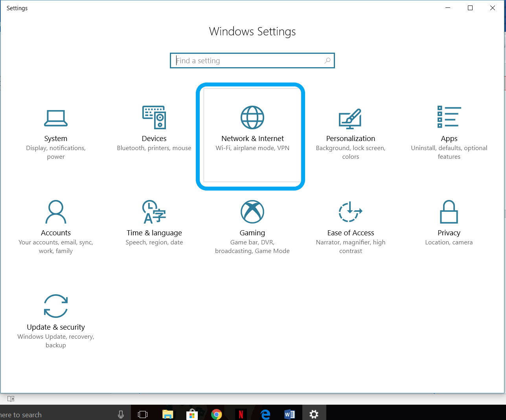Open the Privacy padlock icon
The width and height of the screenshot is (506, 420).
click(x=449, y=212)
